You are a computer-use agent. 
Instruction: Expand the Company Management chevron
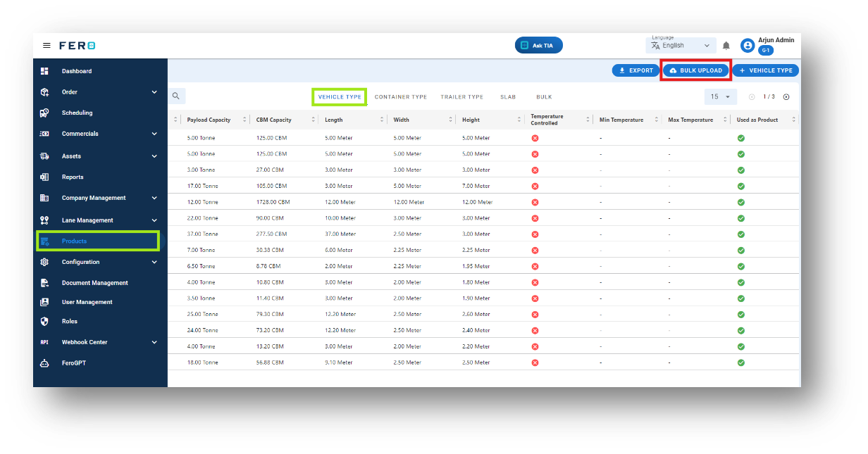tap(154, 198)
